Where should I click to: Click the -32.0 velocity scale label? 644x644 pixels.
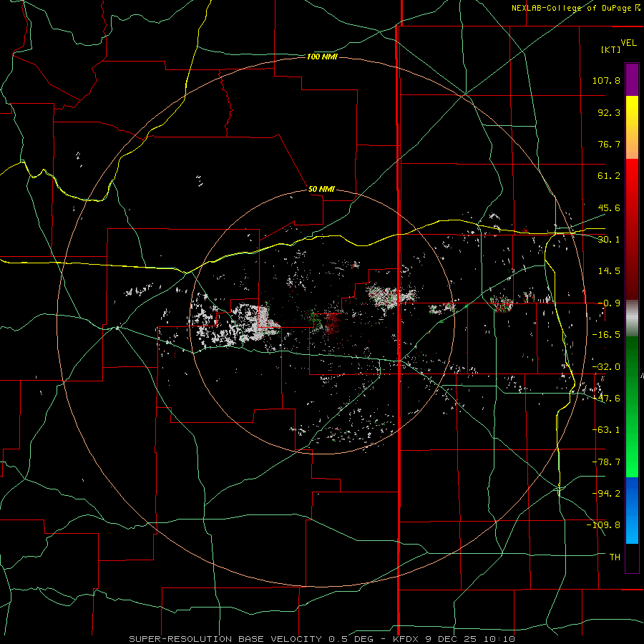coord(606,367)
